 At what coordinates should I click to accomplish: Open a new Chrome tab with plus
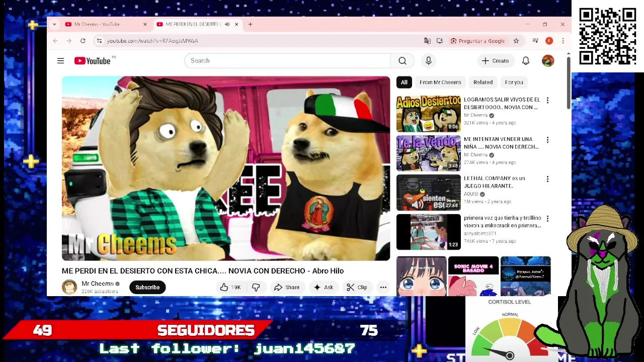tap(250, 24)
